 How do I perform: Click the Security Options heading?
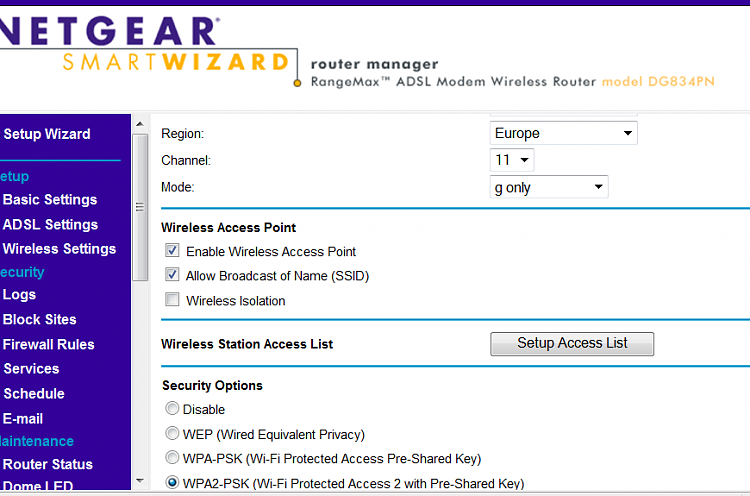[212, 386]
